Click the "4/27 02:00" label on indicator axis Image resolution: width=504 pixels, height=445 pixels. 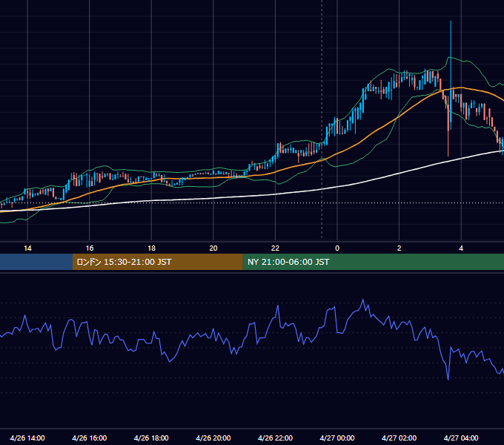399,438
